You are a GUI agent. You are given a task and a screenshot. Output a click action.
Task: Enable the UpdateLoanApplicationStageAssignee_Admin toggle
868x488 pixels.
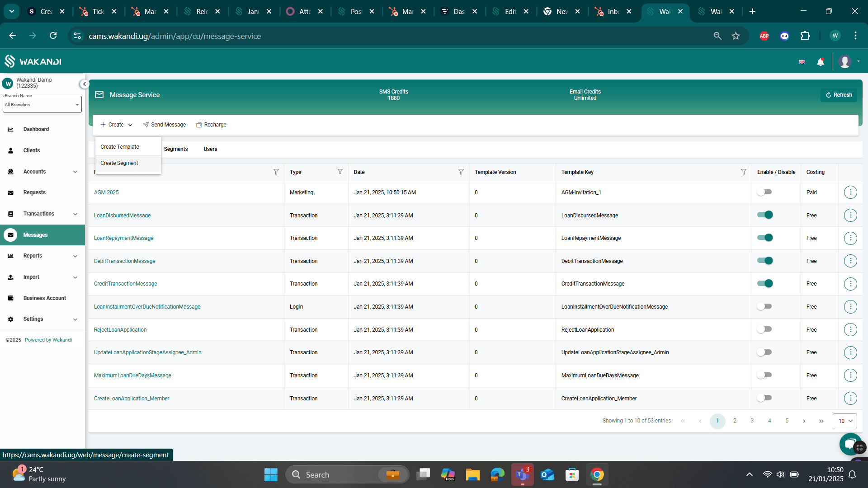[x=764, y=352]
